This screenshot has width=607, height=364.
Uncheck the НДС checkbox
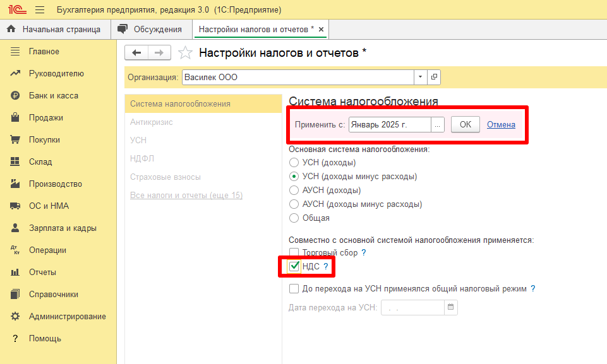(x=294, y=266)
